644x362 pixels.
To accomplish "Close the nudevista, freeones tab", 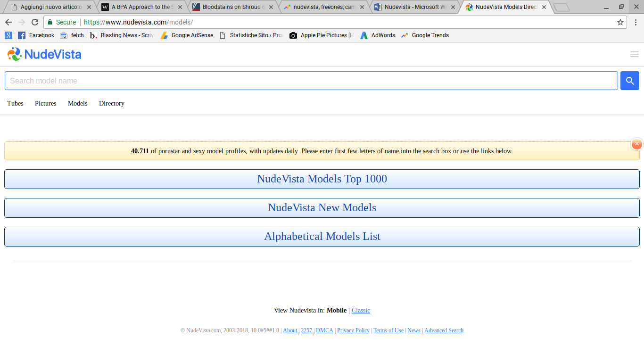I will pos(362,7).
